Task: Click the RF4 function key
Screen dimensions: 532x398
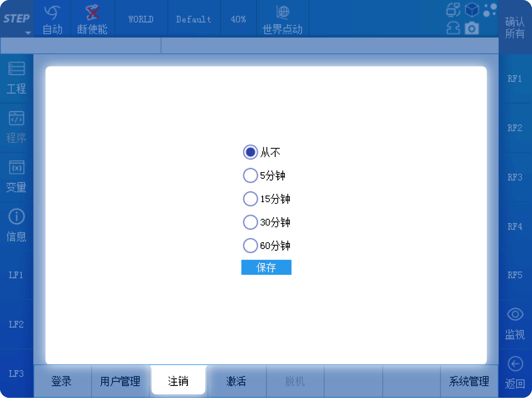Action: tap(515, 226)
